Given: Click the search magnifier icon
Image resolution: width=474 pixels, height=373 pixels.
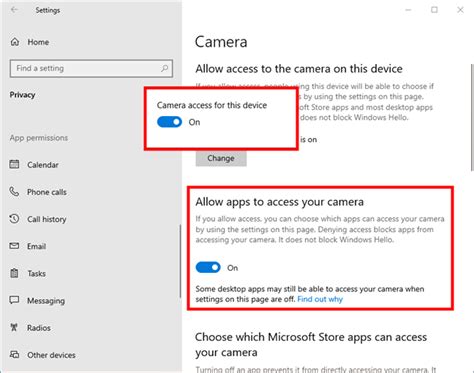Looking at the screenshot, I should pos(164,68).
